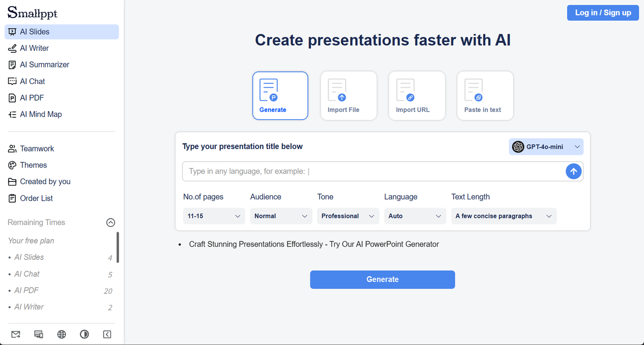Select the AI Summarizer tool

(44, 64)
